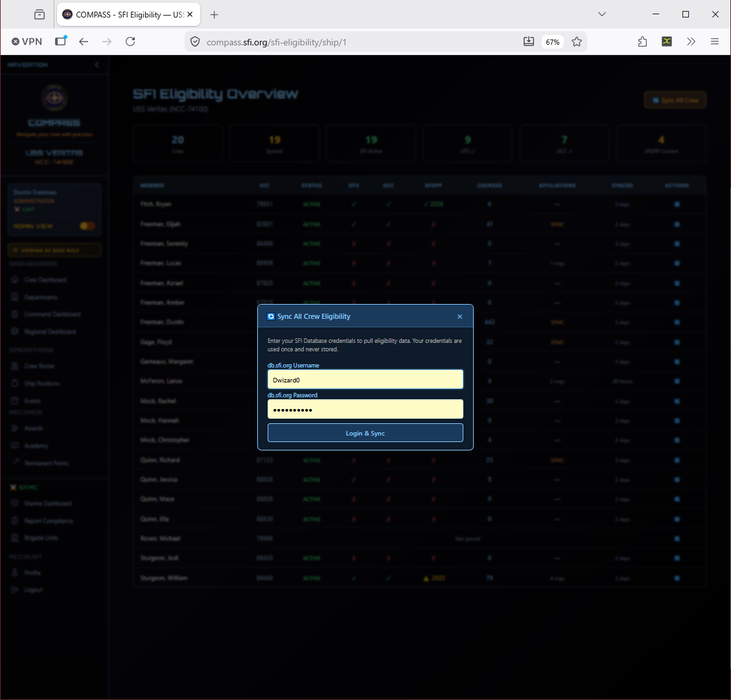This screenshot has height=700, width=731.
Task: List all tabs dropdown arrow
Action: pyautogui.click(x=602, y=14)
